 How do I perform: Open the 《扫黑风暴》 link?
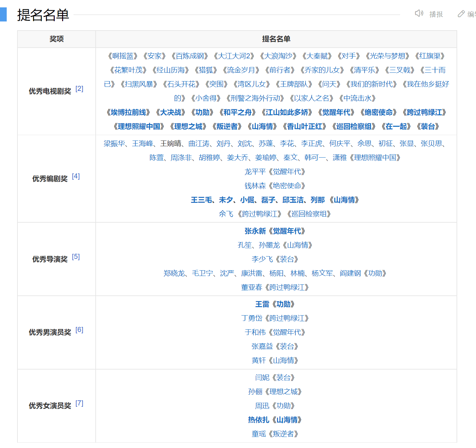139,84
